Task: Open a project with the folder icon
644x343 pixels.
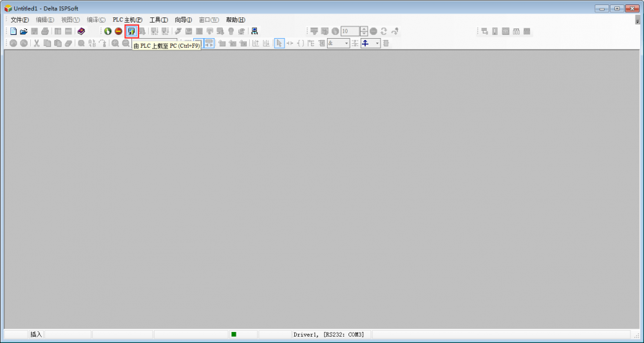Action: 24,31
